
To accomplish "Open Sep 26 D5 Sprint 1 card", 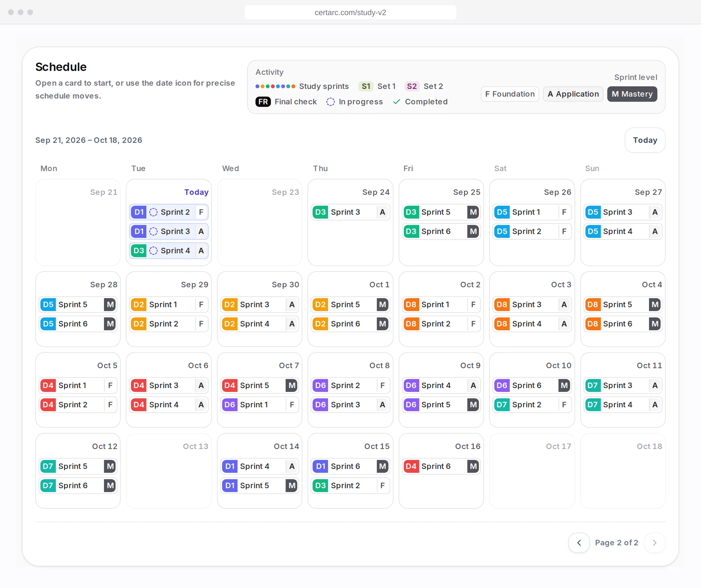I will (x=532, y=212).
